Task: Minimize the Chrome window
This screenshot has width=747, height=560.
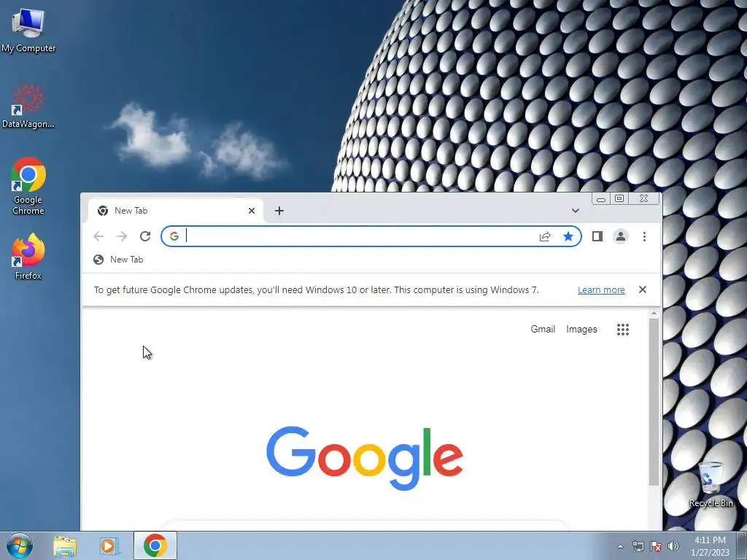Action: click(601, 198)
